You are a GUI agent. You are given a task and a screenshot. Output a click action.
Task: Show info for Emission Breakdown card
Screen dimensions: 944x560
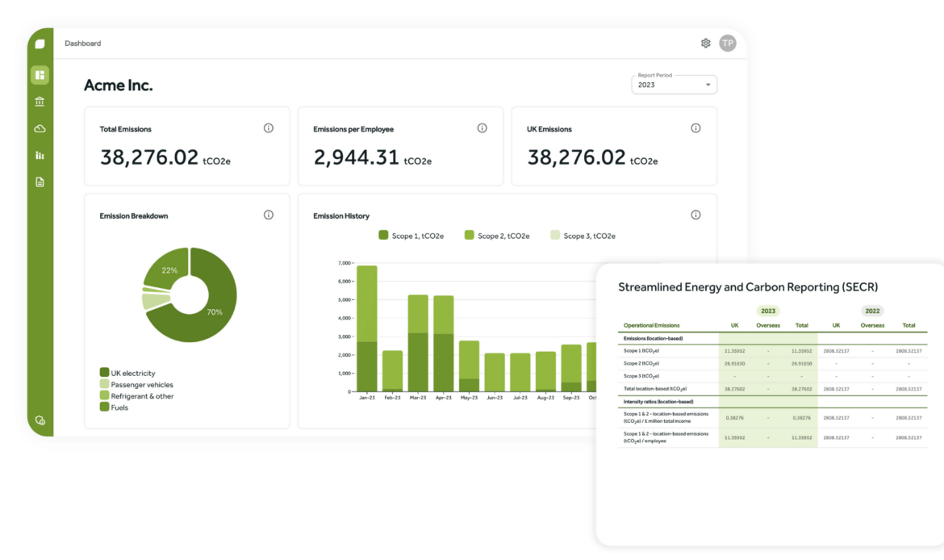point(269,215)
